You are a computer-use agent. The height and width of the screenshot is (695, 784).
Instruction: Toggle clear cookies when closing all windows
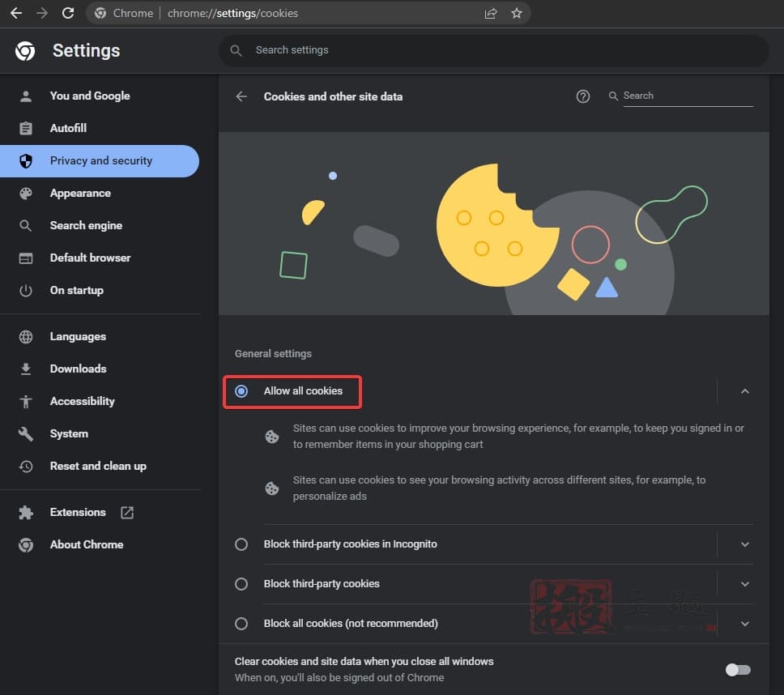(738, 669)
